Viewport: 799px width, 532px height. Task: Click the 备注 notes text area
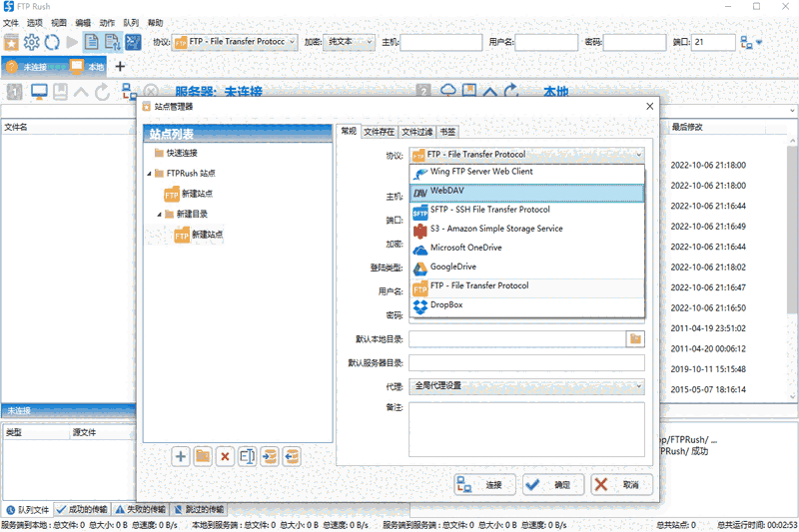click(x=527, y=429)
